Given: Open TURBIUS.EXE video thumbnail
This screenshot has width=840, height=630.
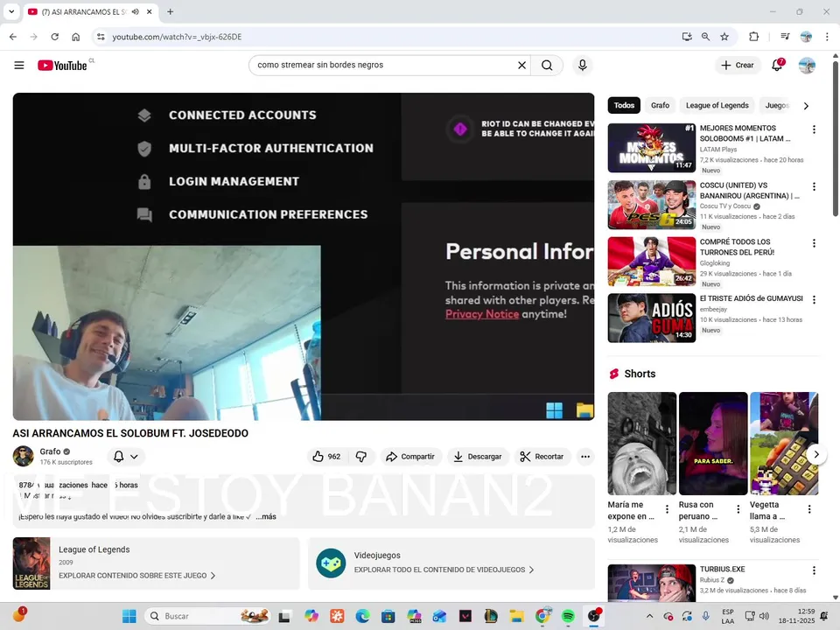Looking at the screenshot, I should click(651, 583).
